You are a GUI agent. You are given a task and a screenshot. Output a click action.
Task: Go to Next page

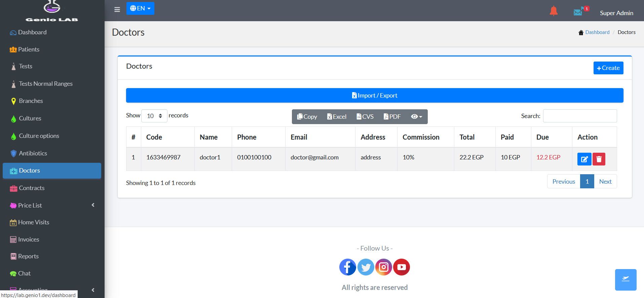pyautogui.click(x=605, y=182)
